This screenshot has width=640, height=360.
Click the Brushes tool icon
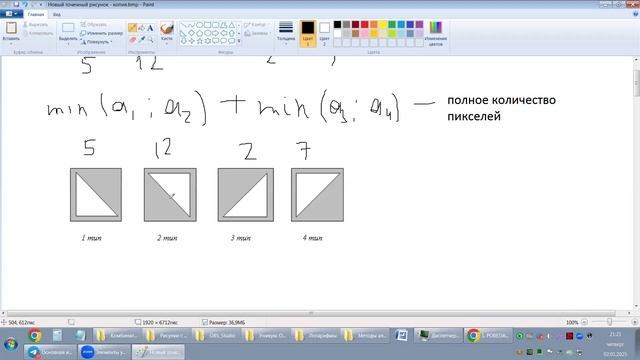(167, 29)
